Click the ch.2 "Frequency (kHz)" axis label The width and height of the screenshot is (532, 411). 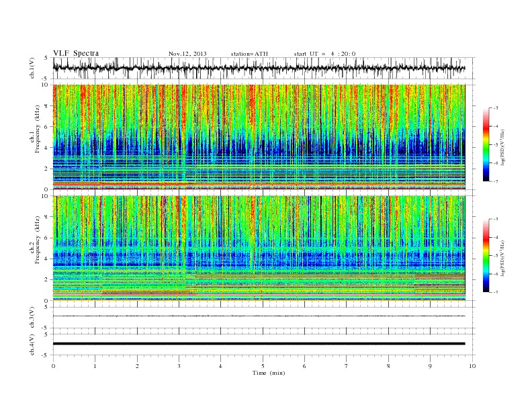[38, 239]
